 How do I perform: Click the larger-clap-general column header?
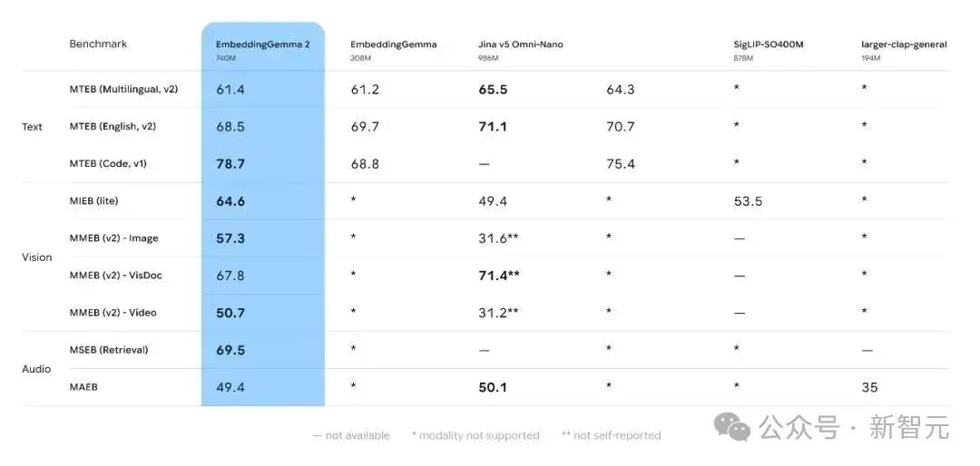[x=904, y=49]
